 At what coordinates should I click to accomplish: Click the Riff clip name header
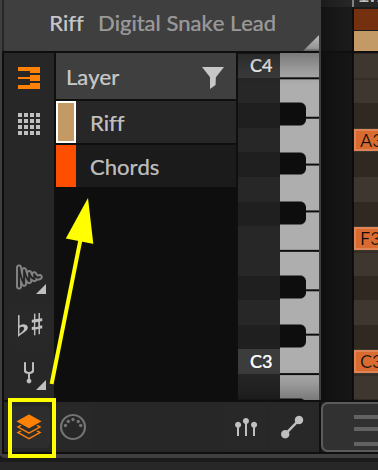pos(67,24)
